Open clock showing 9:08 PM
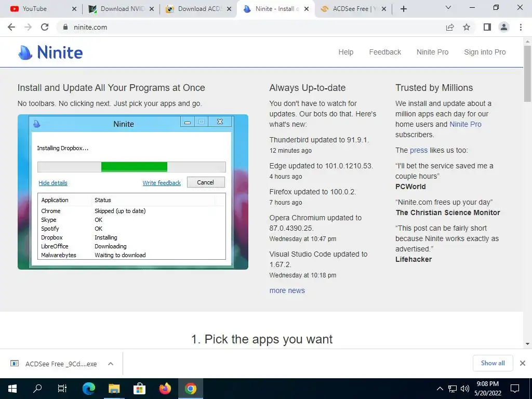 coord(487,389)
